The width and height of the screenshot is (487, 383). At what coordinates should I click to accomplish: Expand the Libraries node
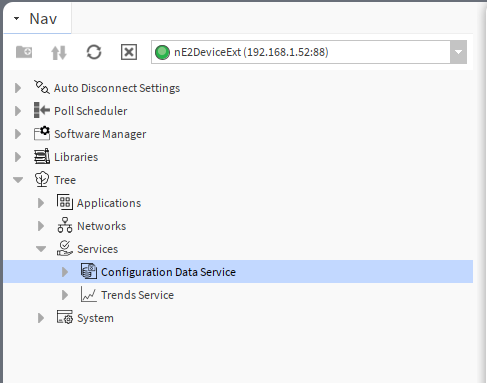tap(18, 157)
